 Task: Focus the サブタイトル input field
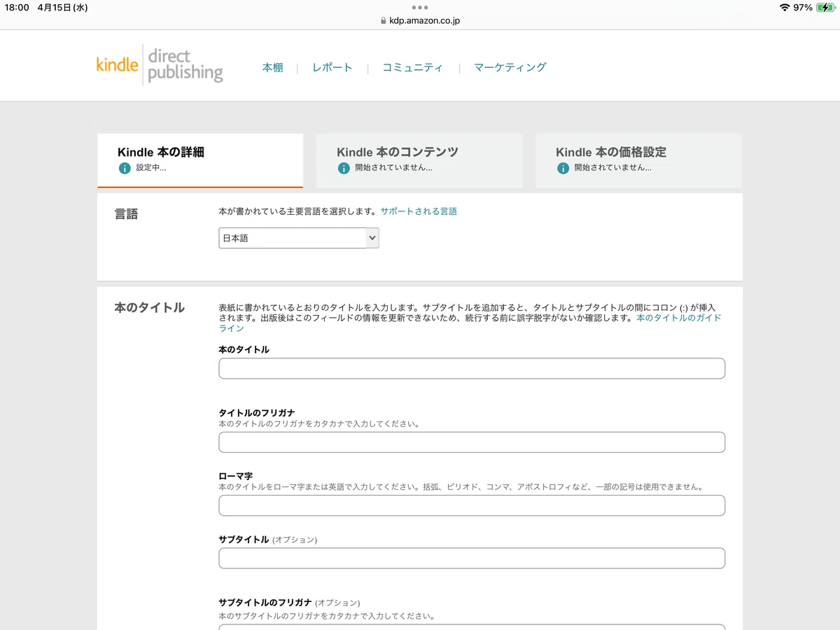pyautogui.click(x=472, y=558)
